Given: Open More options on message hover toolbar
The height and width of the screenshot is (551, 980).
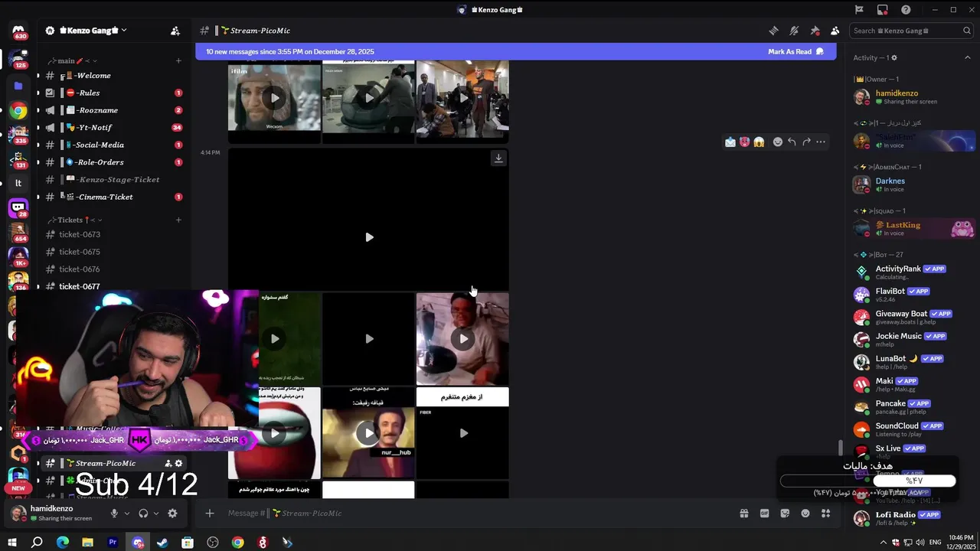Looking at the screenshot, I should 821,142.
